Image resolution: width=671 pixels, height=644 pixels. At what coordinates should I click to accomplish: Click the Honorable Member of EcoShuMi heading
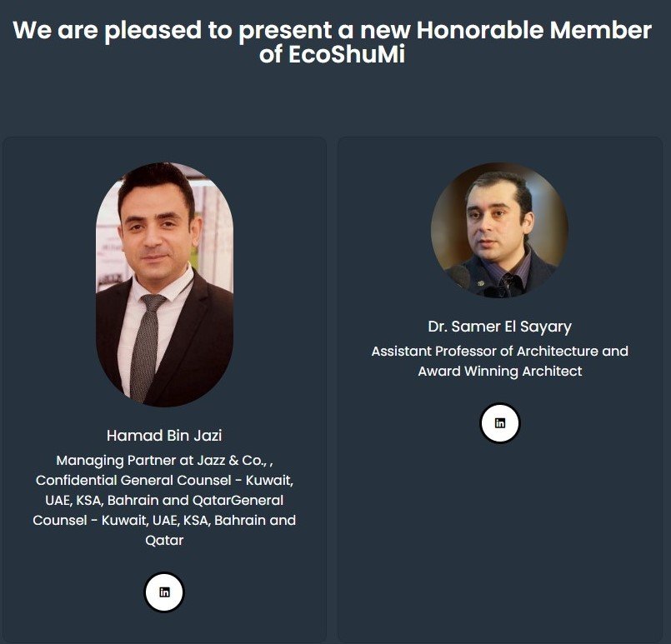[332, 42]
